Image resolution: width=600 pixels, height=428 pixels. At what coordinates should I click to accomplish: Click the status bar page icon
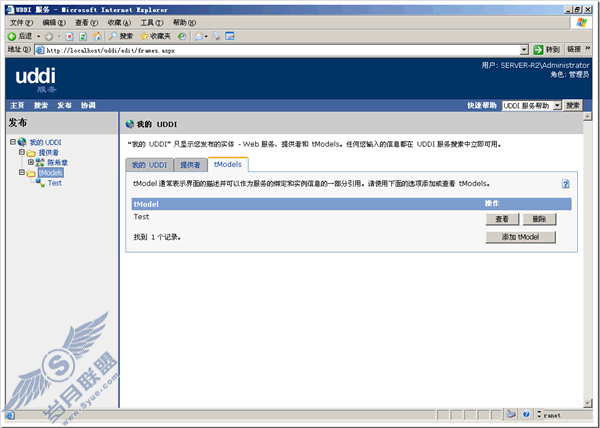pos(10,415)
